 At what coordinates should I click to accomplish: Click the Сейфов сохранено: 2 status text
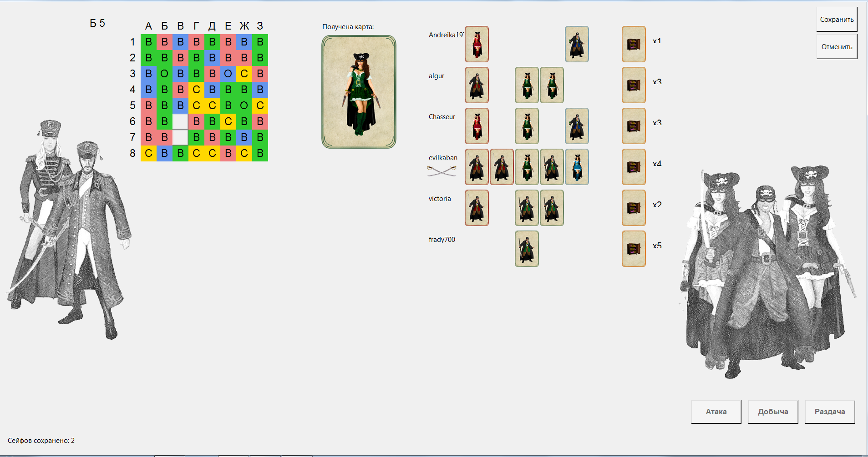point(41,441)
